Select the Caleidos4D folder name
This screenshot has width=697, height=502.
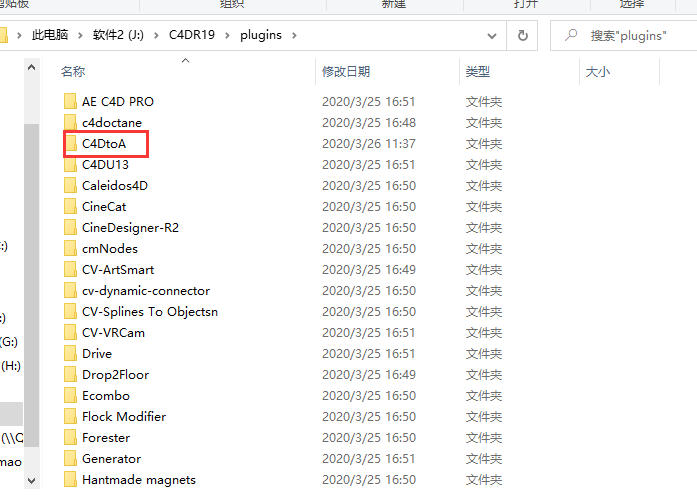point(115,185)
